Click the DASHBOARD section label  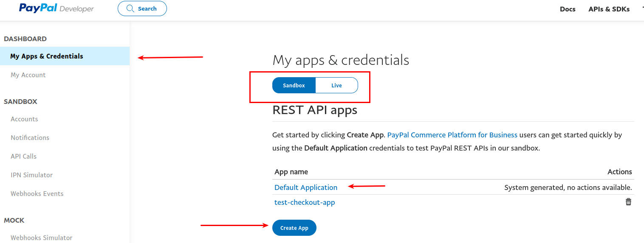click(25, 39)
